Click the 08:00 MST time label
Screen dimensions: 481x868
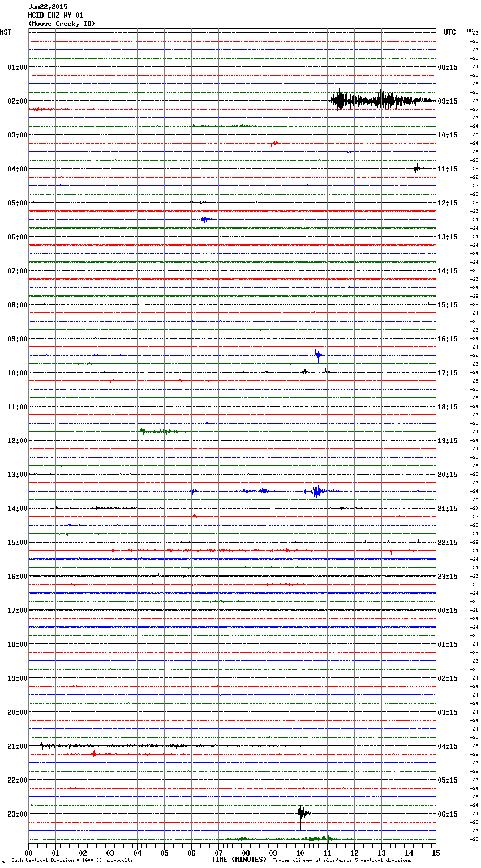pos(17,305)
